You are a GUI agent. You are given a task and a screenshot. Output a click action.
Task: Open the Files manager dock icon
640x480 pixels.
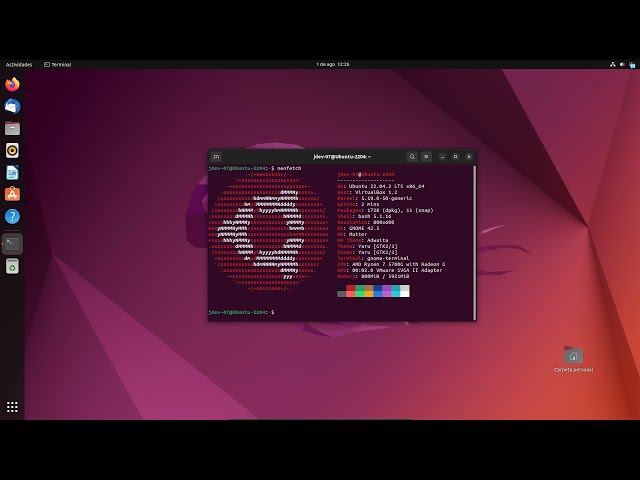tap(12, 129)
